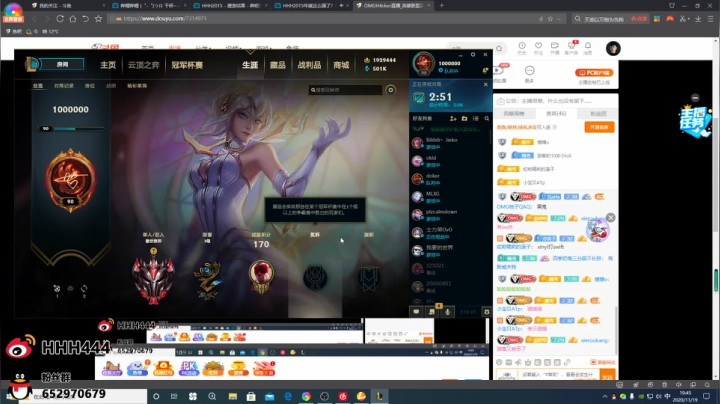The width and height of the screenshot is (720, 404).
Task: Open the 战利品 loot tab
Action: [309, 65]
